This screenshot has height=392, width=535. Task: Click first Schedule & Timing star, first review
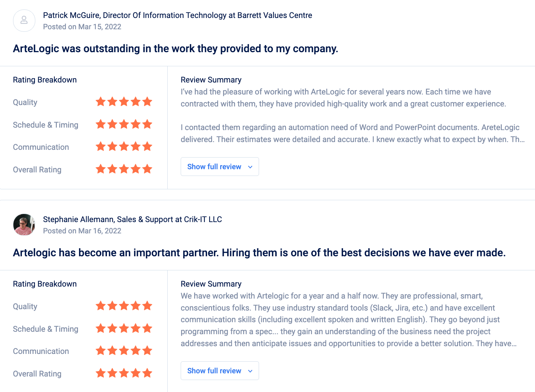pyautogui.click(x=101, y=124)
